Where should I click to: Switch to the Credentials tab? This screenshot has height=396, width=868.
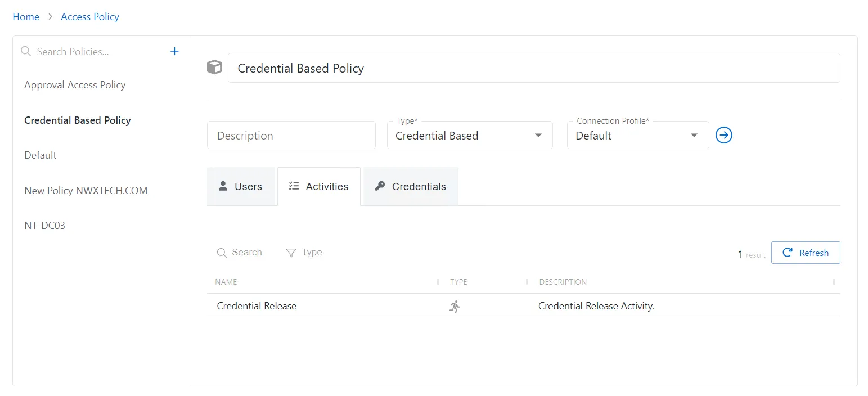[x=411, y=186]
